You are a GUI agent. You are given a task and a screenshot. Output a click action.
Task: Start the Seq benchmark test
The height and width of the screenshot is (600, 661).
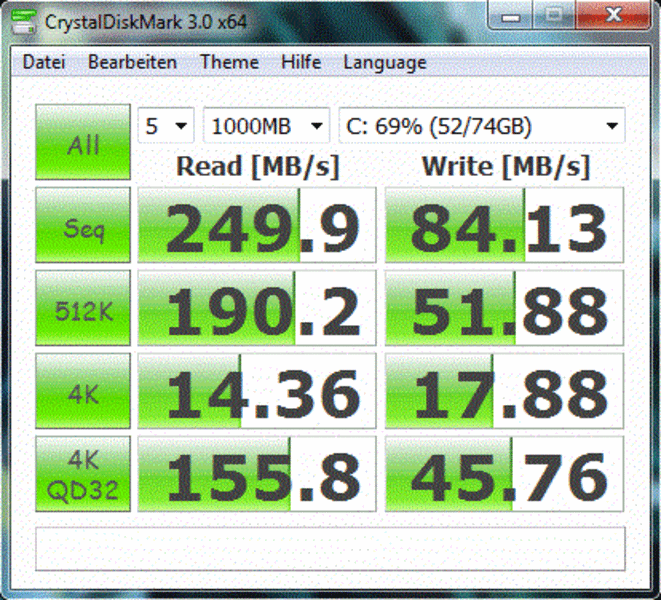point(83,225)
